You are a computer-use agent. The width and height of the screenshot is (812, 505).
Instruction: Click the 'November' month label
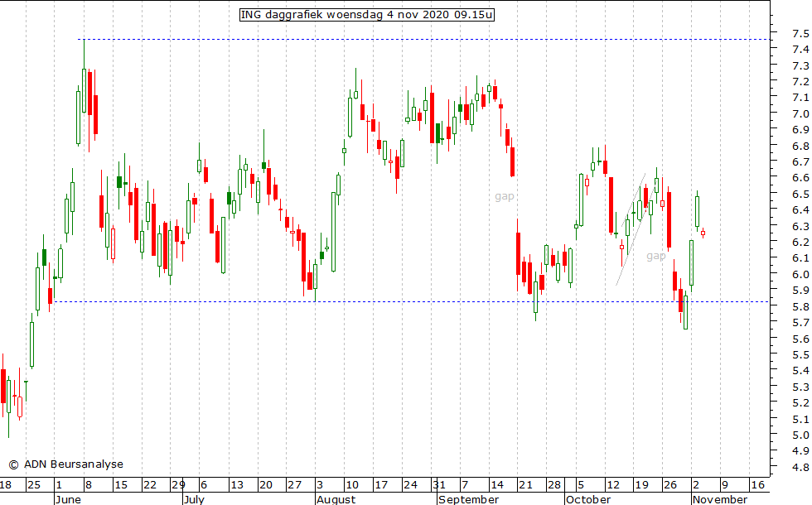click(x=720, y=499)
